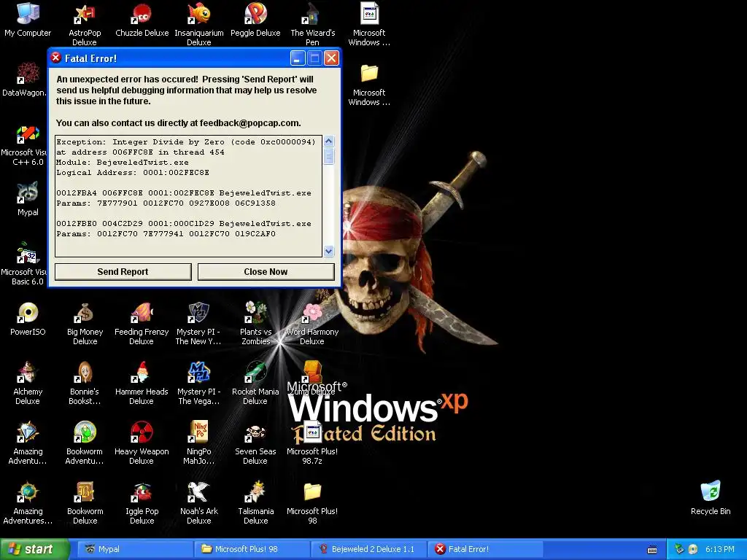Click the on-screen keyboard tray icon
Screen dimensions: 747x560
pos(652,550)
